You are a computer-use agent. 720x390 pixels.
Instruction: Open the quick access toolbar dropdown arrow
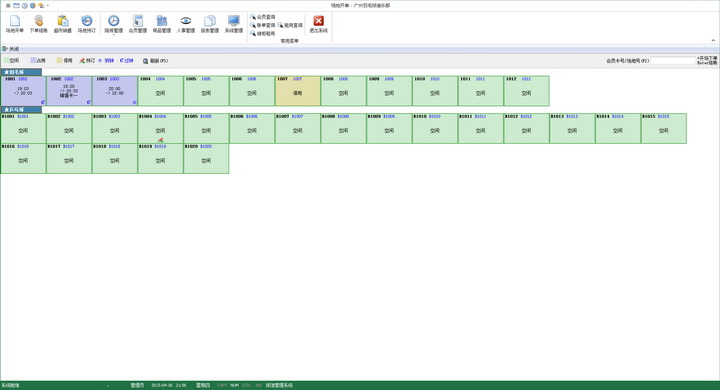[x=48, y=6]
